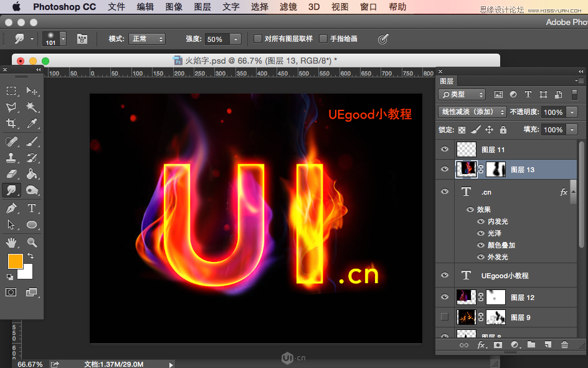Image resolution: width=588 pixels, height=368 pixels.
Task: Open the fill dropdown arrow
Action: (572, 130)
